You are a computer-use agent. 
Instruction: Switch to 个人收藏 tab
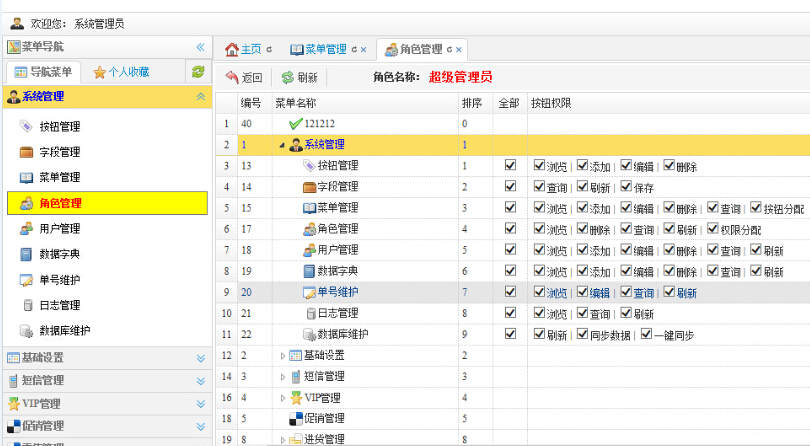(x=122, y=72)
